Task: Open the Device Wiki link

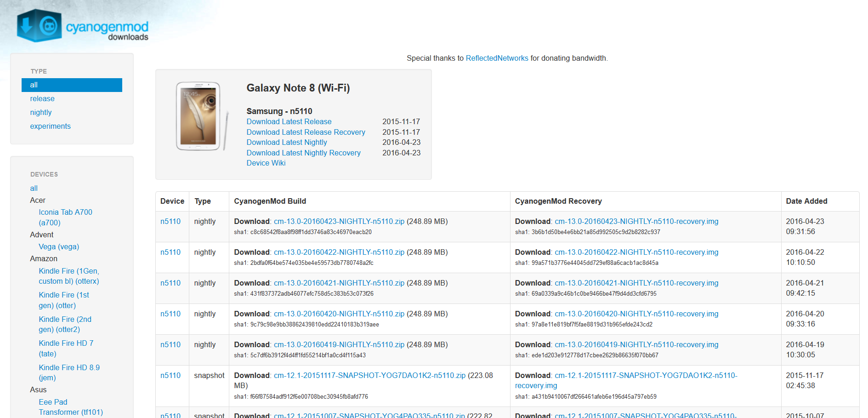Action: pyautogui.click(x=266, y=163)
